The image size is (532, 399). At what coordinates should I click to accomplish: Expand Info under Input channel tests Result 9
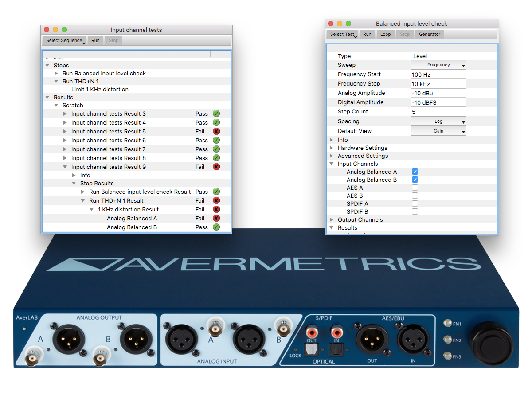coord(74,176)
